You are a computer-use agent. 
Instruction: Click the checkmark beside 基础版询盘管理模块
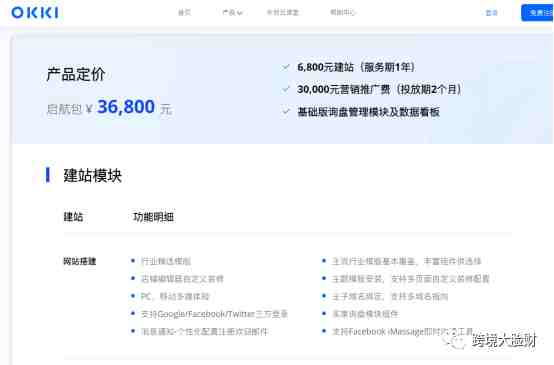[x=286, y=112]
